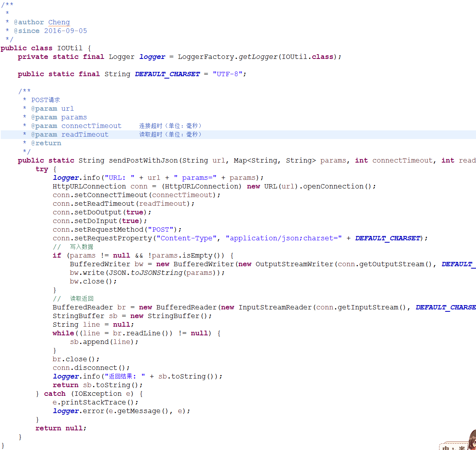Click the e.printStackTrace() statement
Screen dimensions: 476x450
(x=95, y=402)
